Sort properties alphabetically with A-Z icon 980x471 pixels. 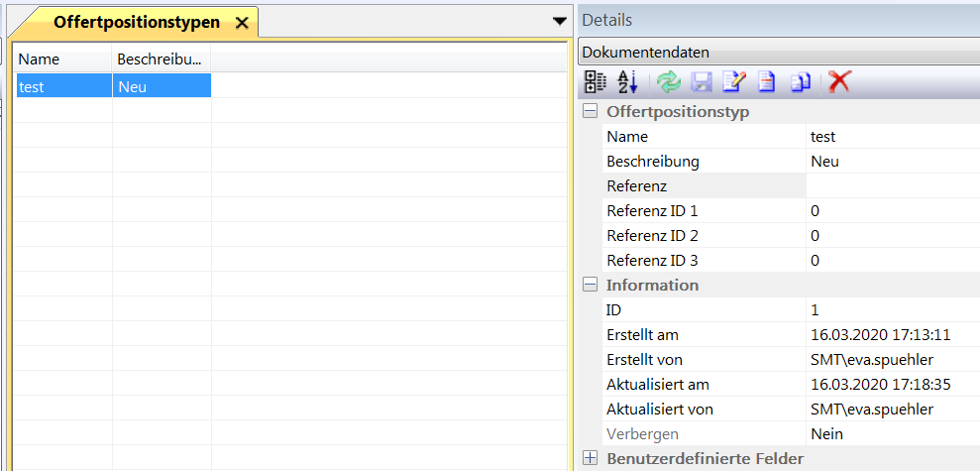[x=627, y=82]
